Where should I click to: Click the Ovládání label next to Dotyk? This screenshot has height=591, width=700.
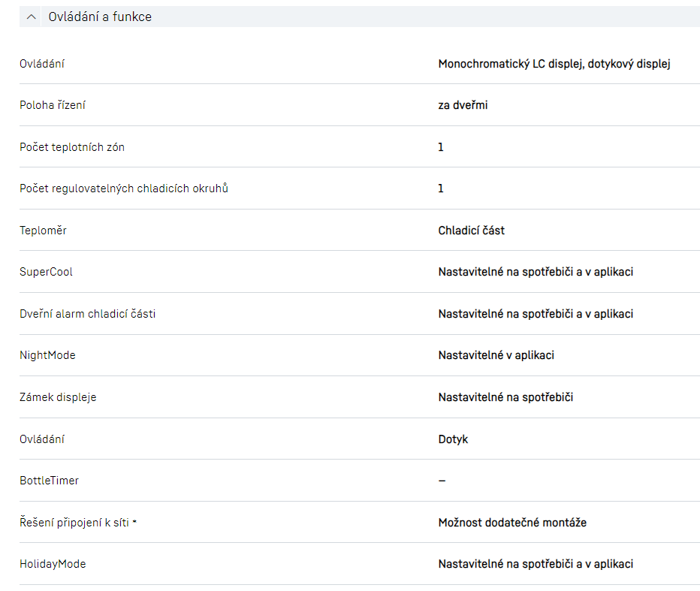[42, 439]
